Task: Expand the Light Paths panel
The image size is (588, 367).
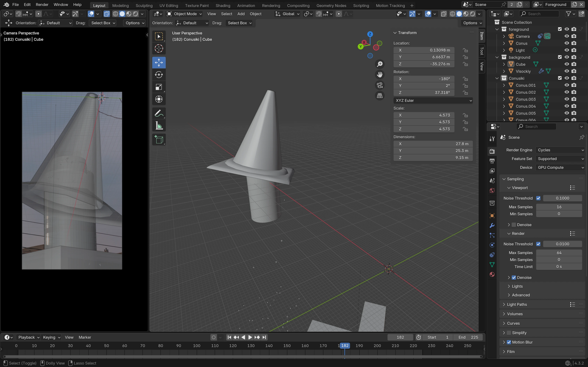Action: (517, 304)
